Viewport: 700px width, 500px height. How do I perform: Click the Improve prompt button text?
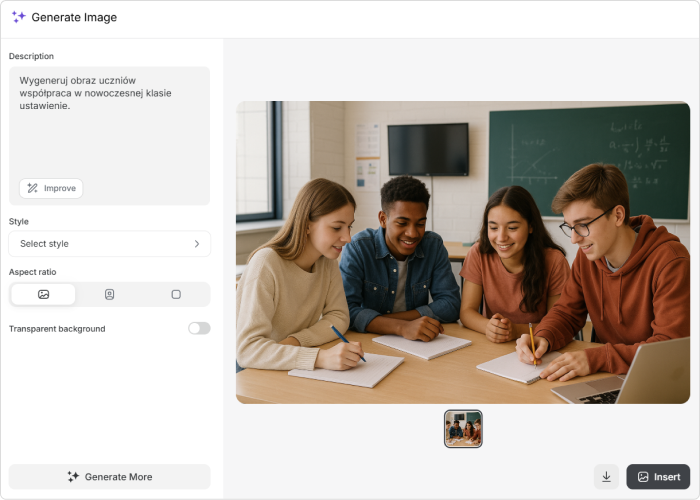(x=59, y=188)
